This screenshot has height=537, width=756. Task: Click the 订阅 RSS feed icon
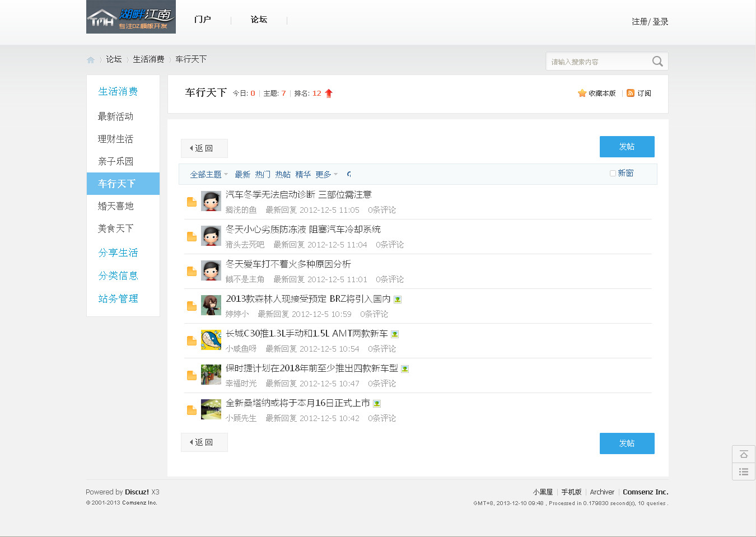(631, 93)
